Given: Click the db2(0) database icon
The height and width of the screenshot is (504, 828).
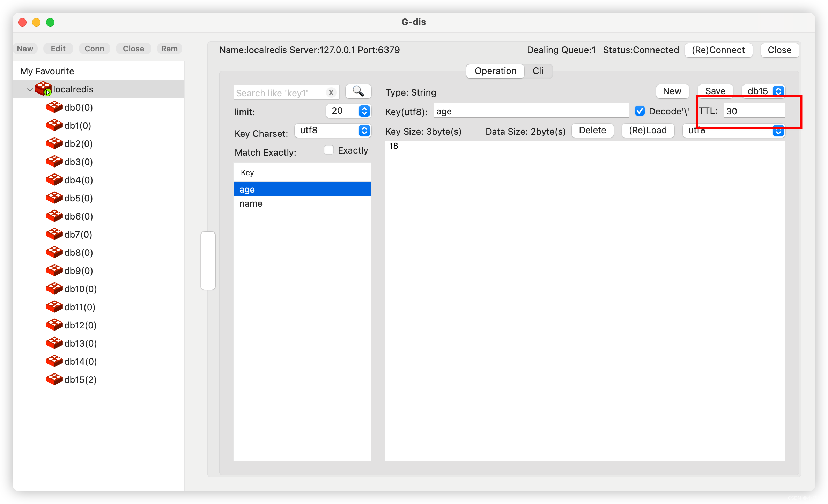Looking at the screenshot, I should 54,143.
